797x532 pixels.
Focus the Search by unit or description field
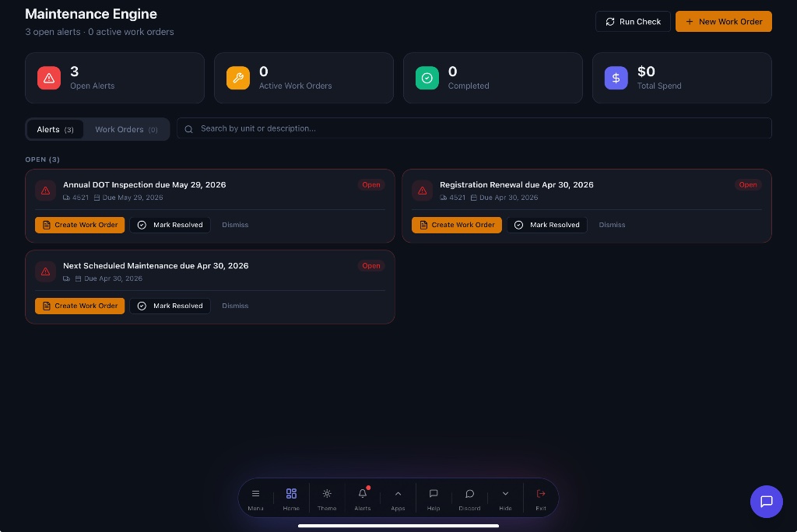click(474, 128)
